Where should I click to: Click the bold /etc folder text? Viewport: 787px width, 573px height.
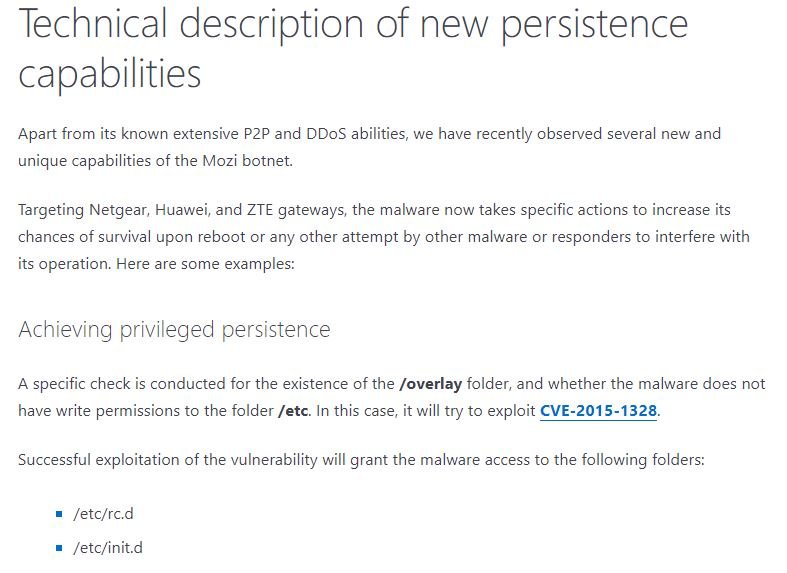pos(293,411)
